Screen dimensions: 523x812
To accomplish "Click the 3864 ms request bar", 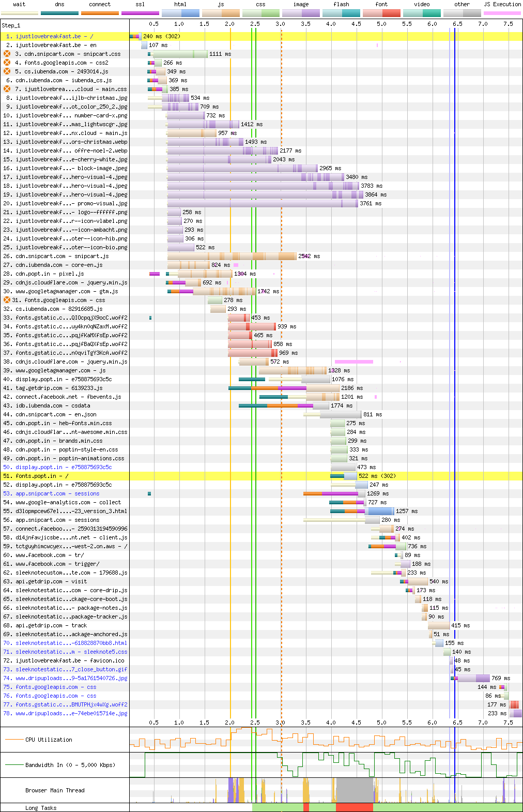I will point(265,194).
